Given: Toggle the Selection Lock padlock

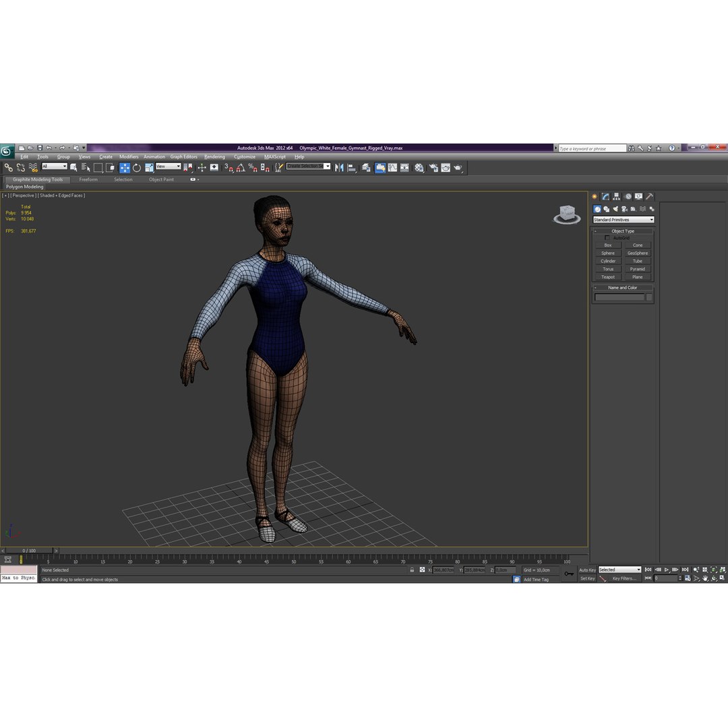Looking at the screenshot, I should click(x=412, y=570).
